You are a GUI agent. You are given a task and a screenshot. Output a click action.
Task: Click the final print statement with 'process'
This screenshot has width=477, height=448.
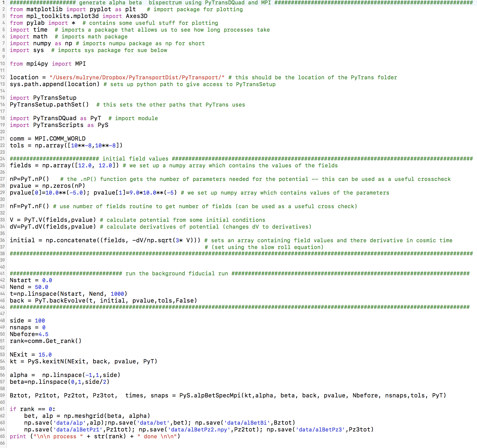click(x=95, y=436)
